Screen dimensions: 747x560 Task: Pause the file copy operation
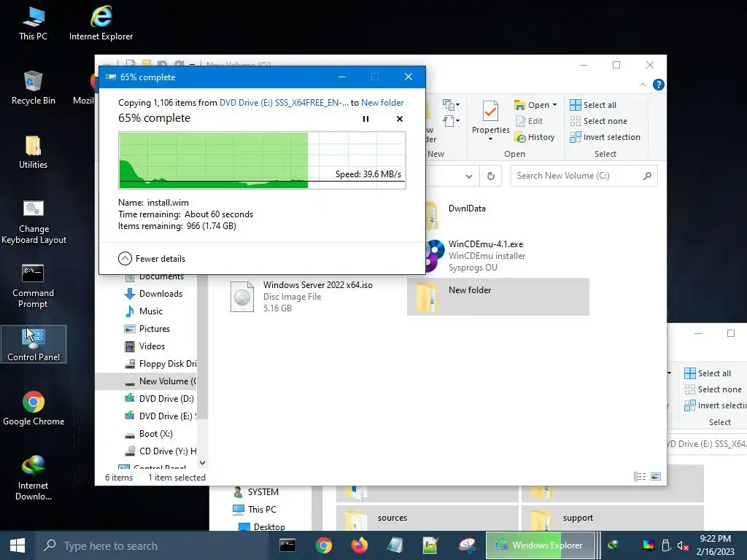coord(366,119)
